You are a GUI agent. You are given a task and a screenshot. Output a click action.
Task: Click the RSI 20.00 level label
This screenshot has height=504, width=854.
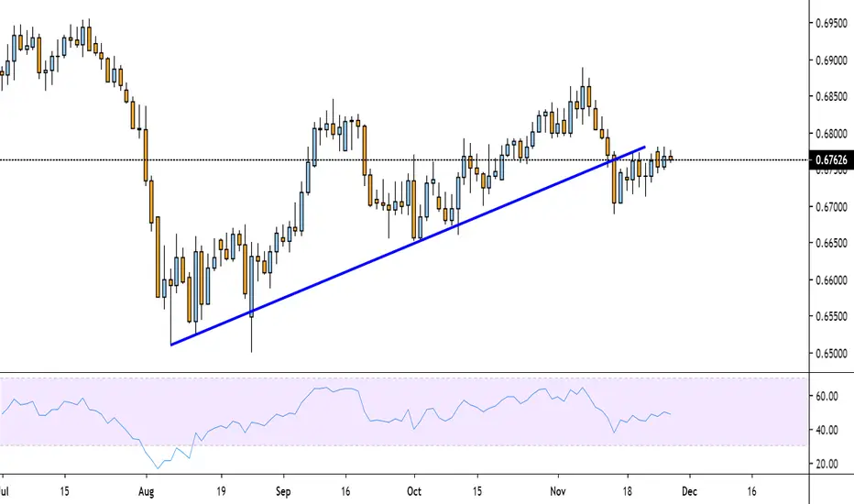(827, 465)
